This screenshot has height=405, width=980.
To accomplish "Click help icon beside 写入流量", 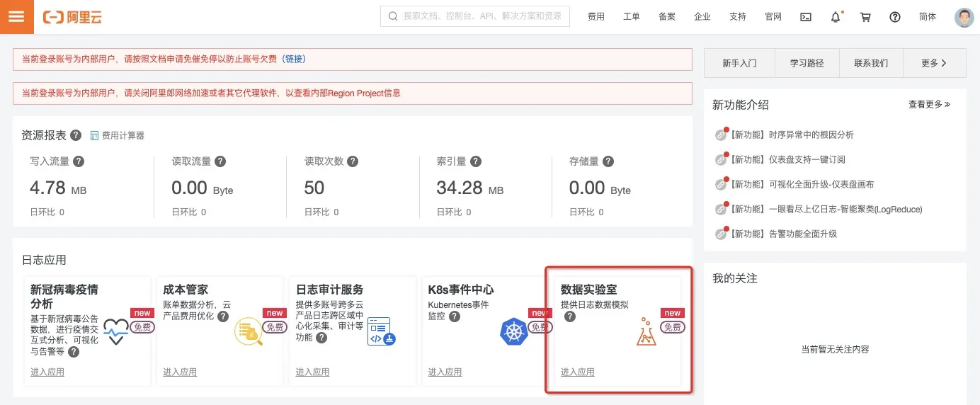I will pyautogui.click(x=79, y=161).
